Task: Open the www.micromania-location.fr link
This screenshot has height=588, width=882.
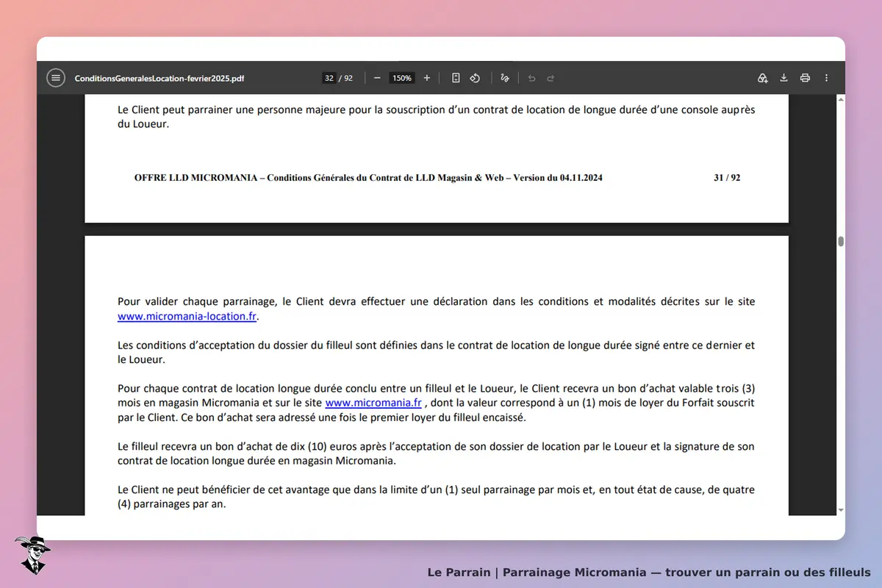Action: tap(187, 317)
